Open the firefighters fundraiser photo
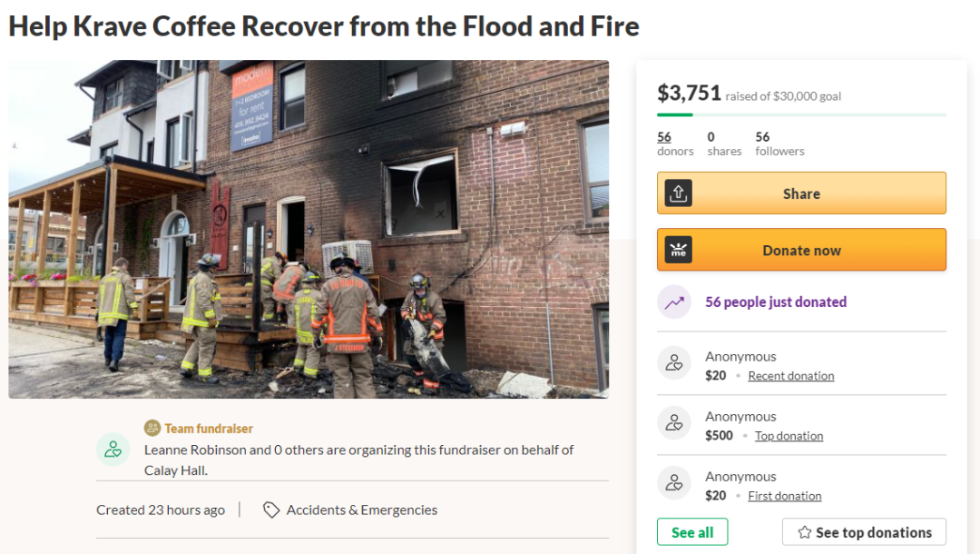Image resolution: width=980 pixels, height=554 pixels. click(309, 229)
